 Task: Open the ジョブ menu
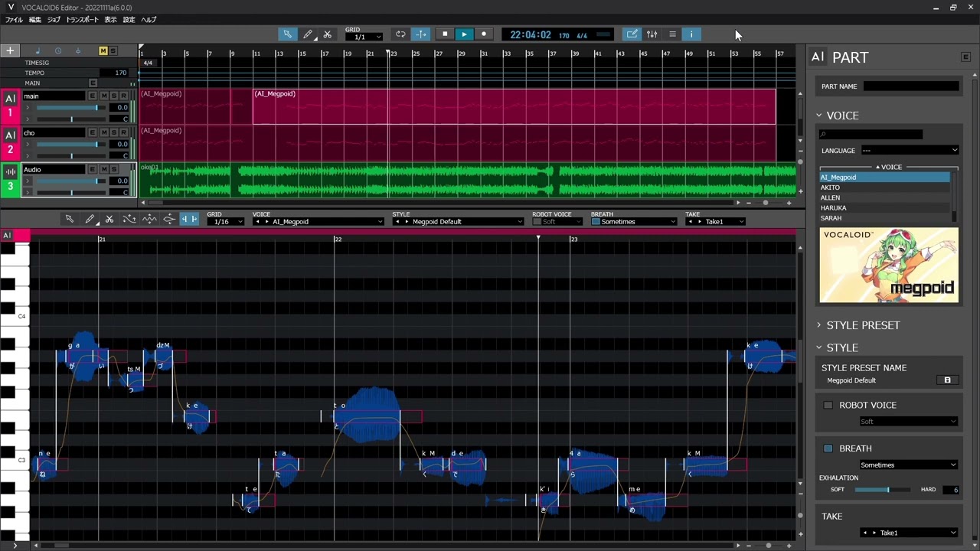coord(54,20)
